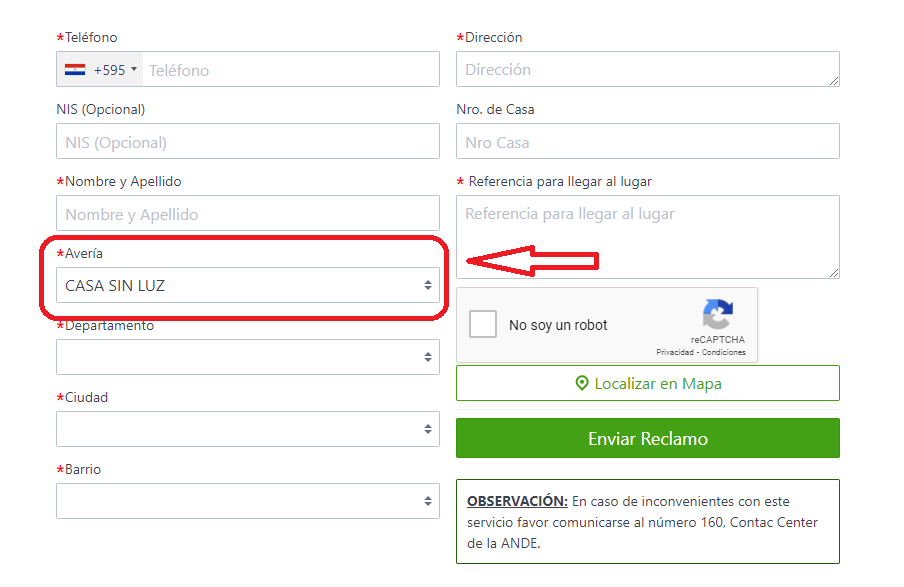Screen dimensions: 904x587
Task: Expand the Ciudad dropdown
Action: tap(248, 429)
